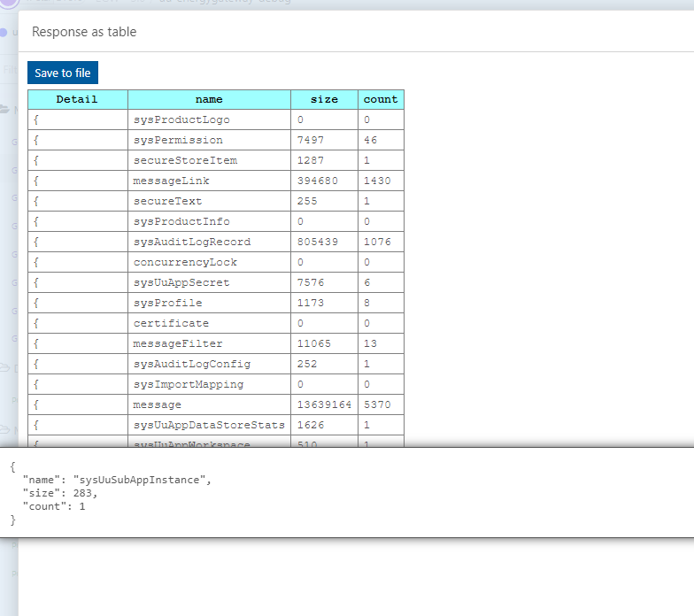The image size is (694, 616).
Task: Click the Save to file button
Action: [62, 73]
